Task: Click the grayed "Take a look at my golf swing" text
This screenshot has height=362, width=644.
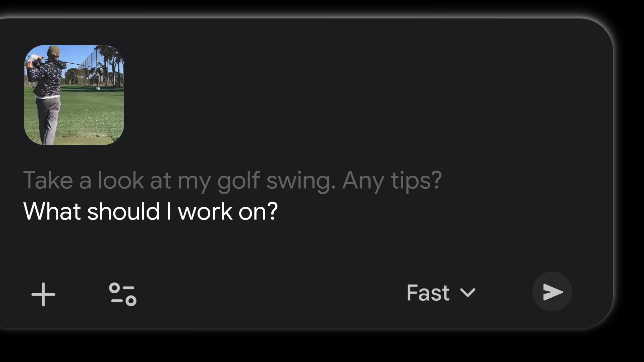Action: (178, 180)
